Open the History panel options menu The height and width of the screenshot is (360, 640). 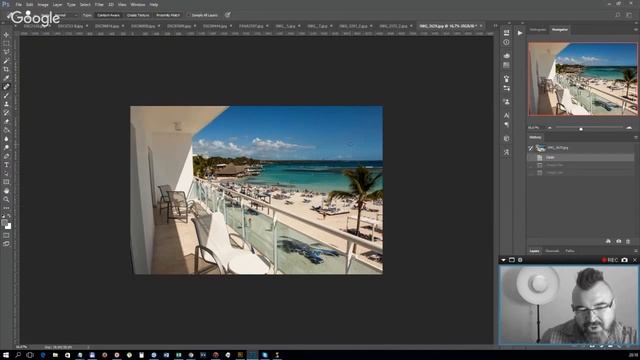click(636, 138)
